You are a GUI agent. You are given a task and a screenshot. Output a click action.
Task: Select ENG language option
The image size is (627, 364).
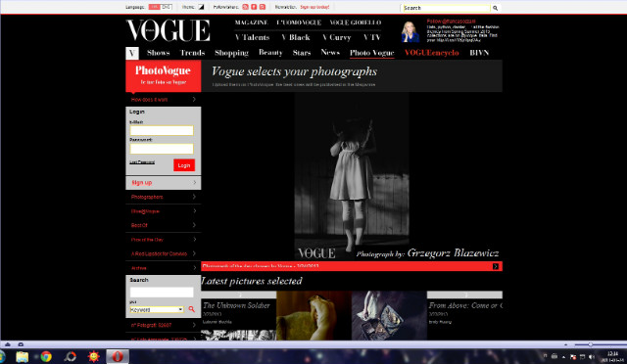coord(167,7)
